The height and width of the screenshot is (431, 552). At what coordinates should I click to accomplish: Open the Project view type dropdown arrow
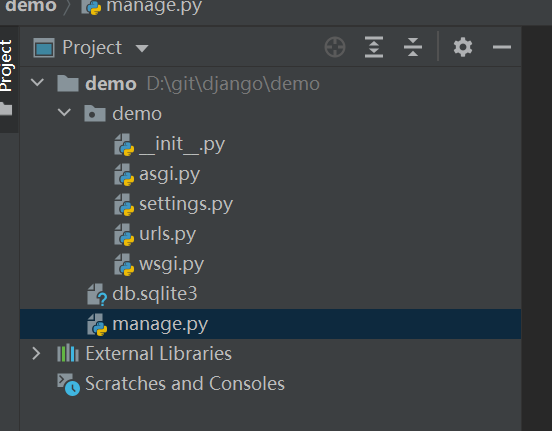pos(142,48)
